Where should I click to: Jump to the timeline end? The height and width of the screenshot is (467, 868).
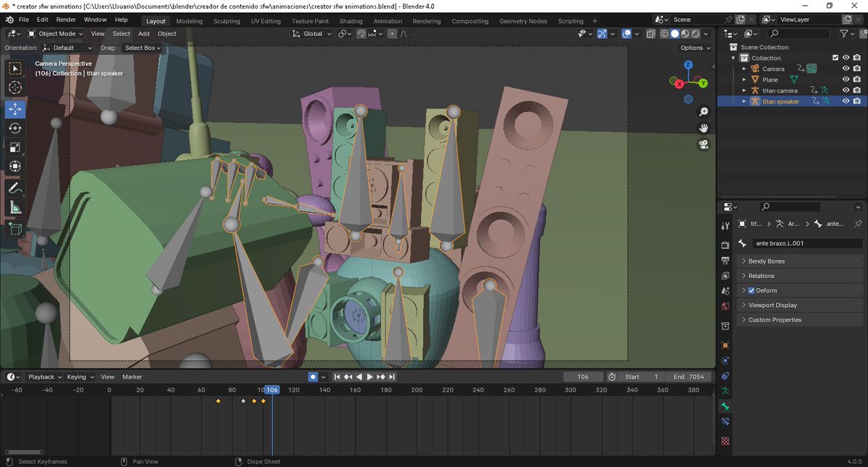coord(391,376)
